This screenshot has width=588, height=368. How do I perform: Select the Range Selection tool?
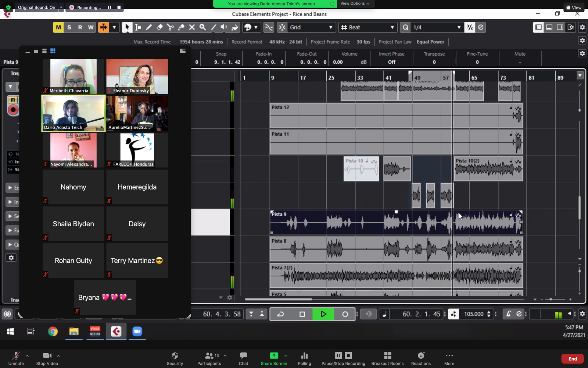point(138,27)
